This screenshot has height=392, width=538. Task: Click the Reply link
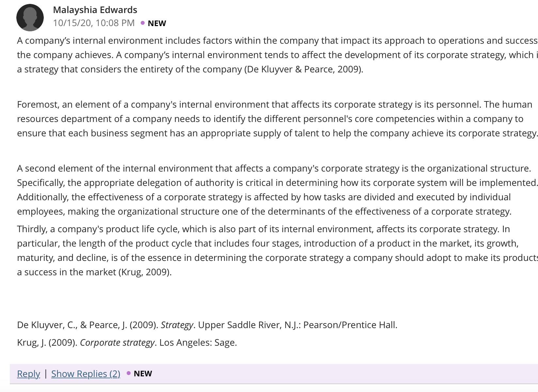click(28, 374)
